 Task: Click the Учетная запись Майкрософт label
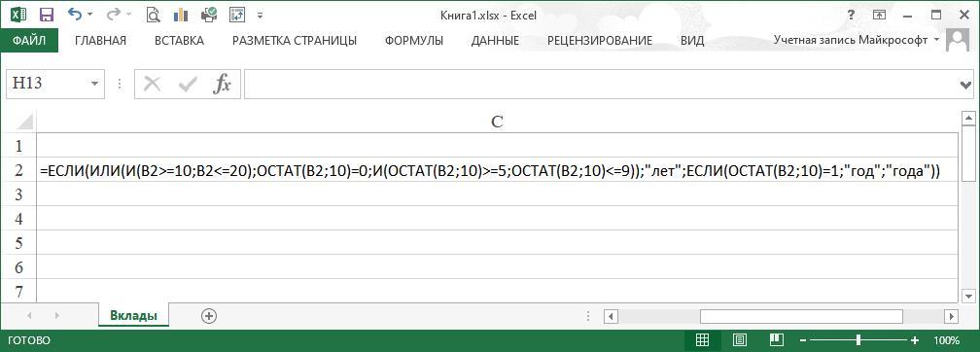851,40
